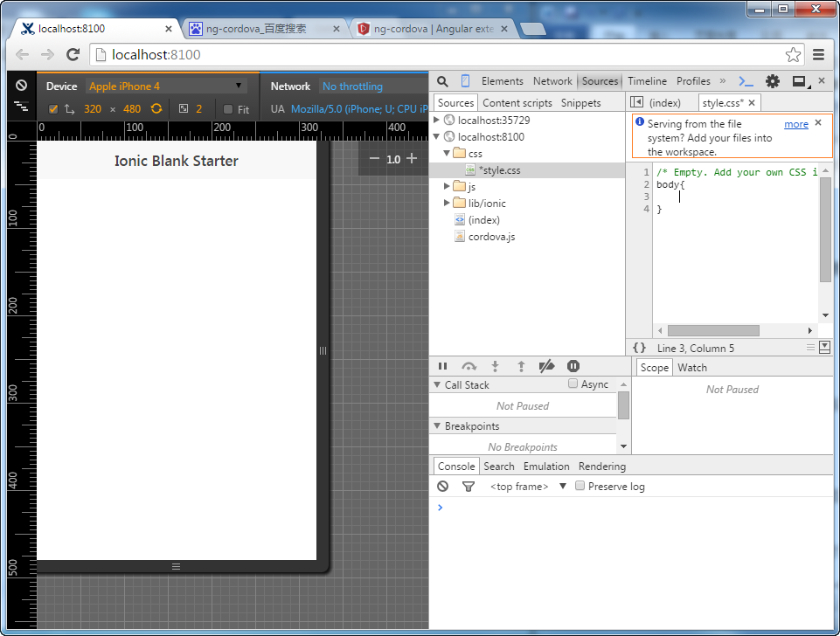Click step out of function icon
This screenshot has height=636, width=840.
coord(521,366)
